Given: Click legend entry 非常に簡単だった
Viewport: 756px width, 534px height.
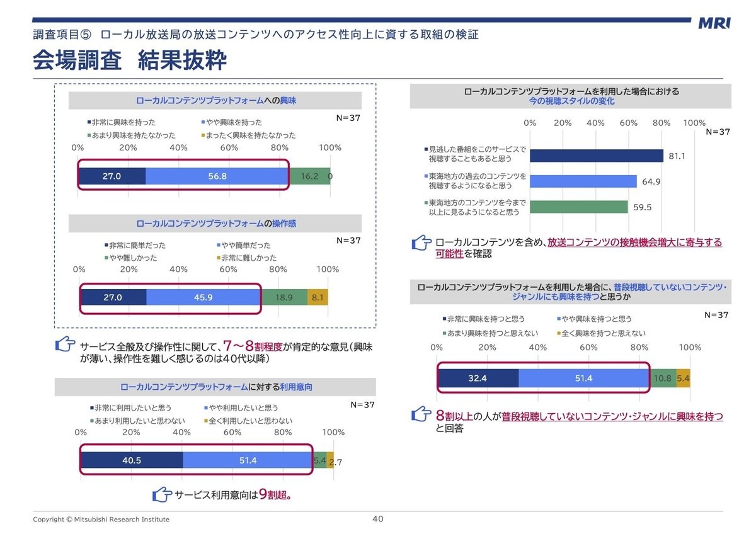Looking at the screenshot, I should click(134, 245).
